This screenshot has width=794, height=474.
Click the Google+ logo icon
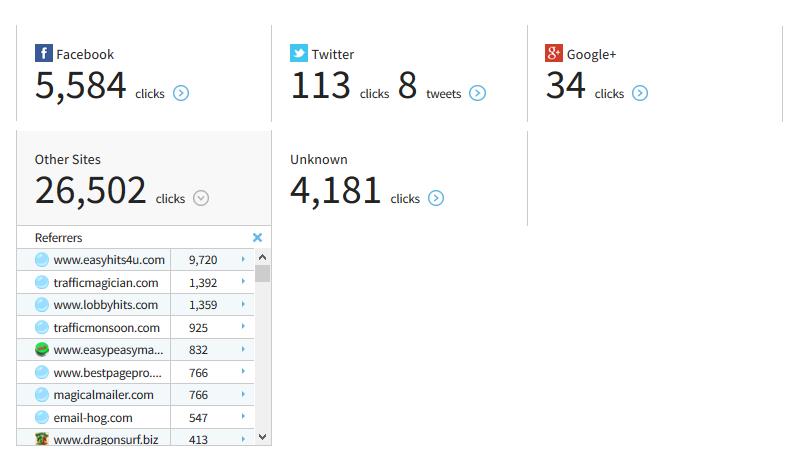(554, 53)
